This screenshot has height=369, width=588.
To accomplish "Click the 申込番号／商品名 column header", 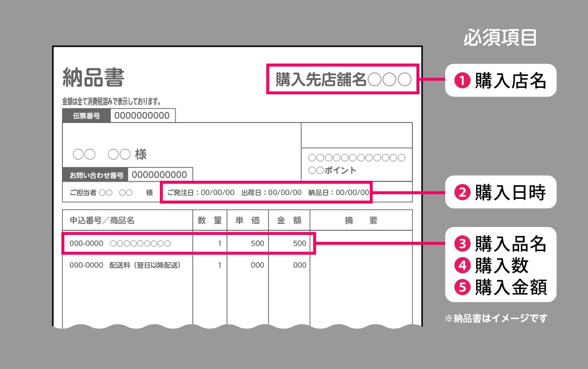I will click(x=102, y=221).
